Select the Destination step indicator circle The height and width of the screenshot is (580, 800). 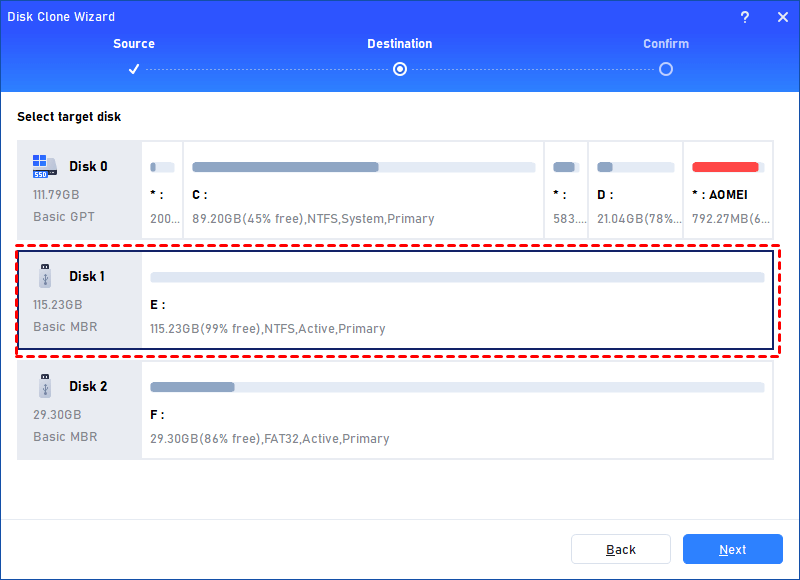coord(400,69)
